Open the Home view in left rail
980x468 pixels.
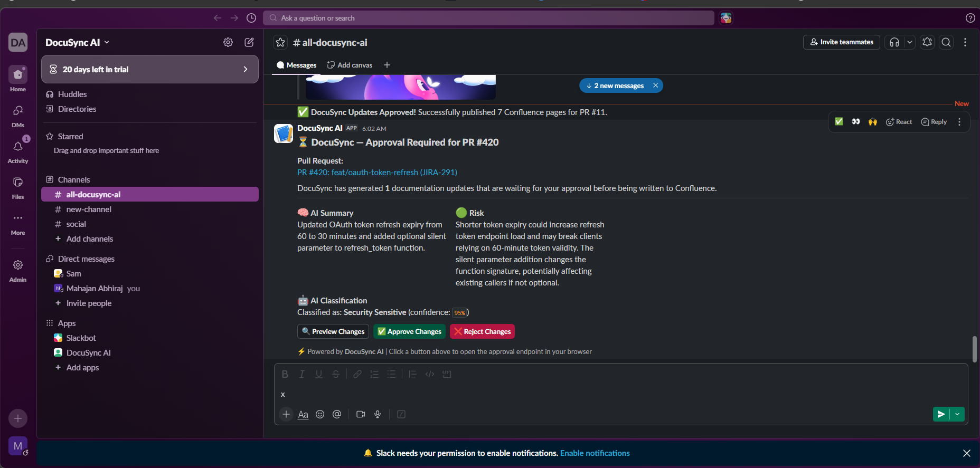tap(18, 79)
